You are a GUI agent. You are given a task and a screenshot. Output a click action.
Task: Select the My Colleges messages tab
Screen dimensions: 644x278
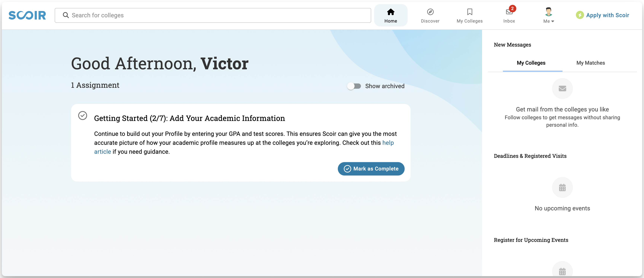531,63
